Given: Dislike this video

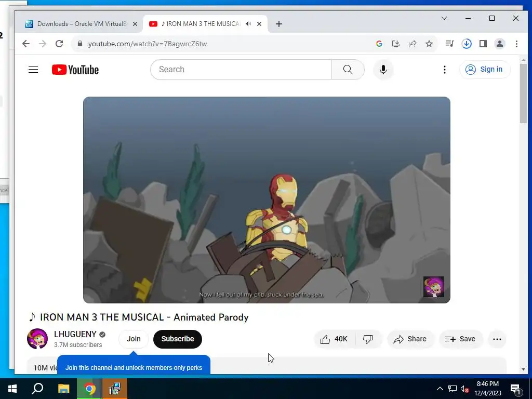Looking at the screenshot, I should 368,339.
